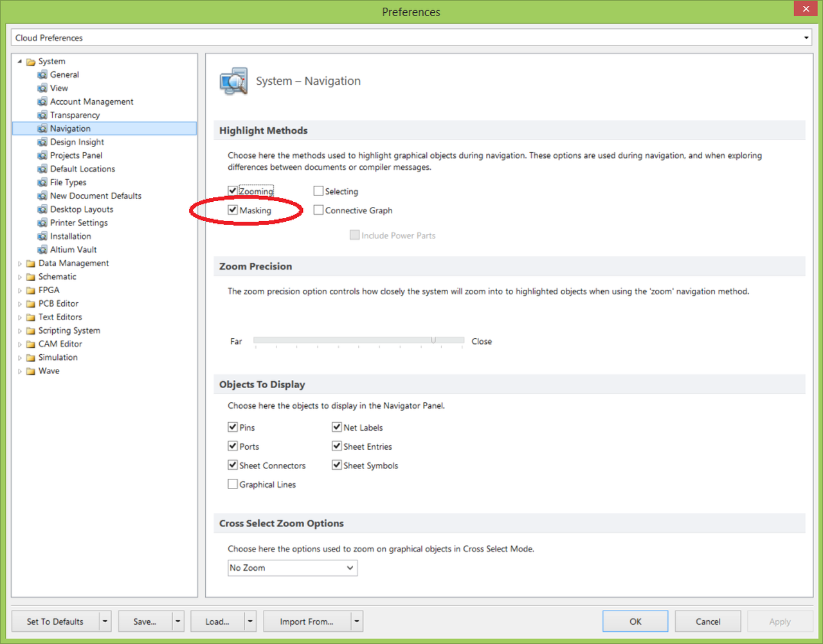Expand the Schematic tree node
Viewport: 823px width, 644px height.
[20, 277]
